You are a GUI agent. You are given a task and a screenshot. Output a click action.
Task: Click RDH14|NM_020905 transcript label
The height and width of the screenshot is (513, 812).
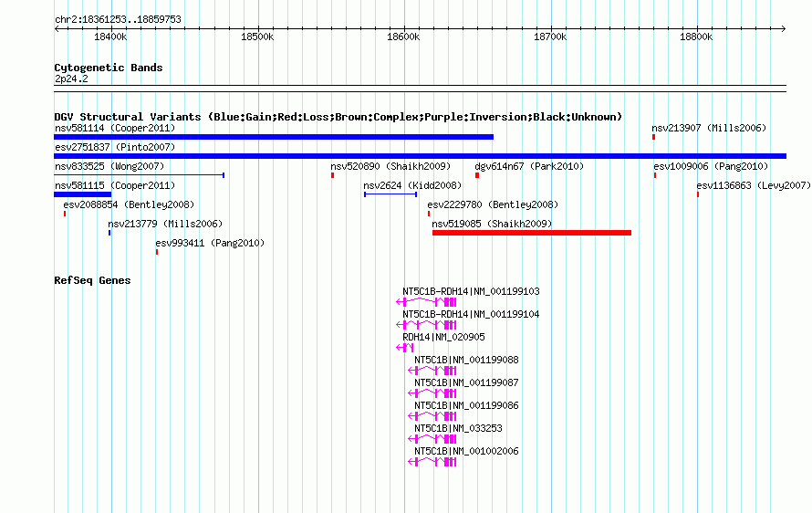pos(443,337)
